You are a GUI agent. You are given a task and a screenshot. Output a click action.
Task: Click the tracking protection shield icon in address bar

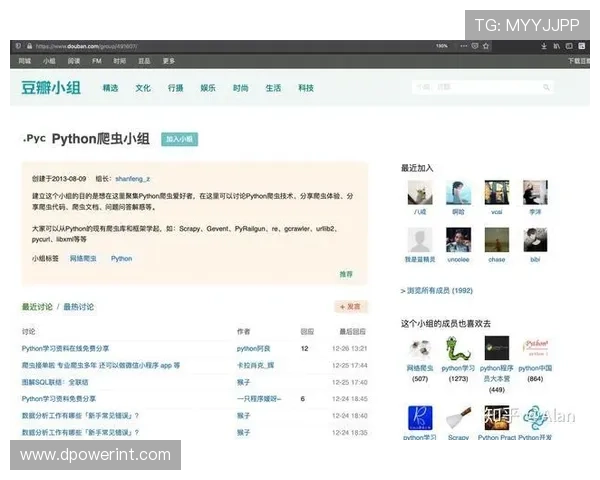[18, 46]
